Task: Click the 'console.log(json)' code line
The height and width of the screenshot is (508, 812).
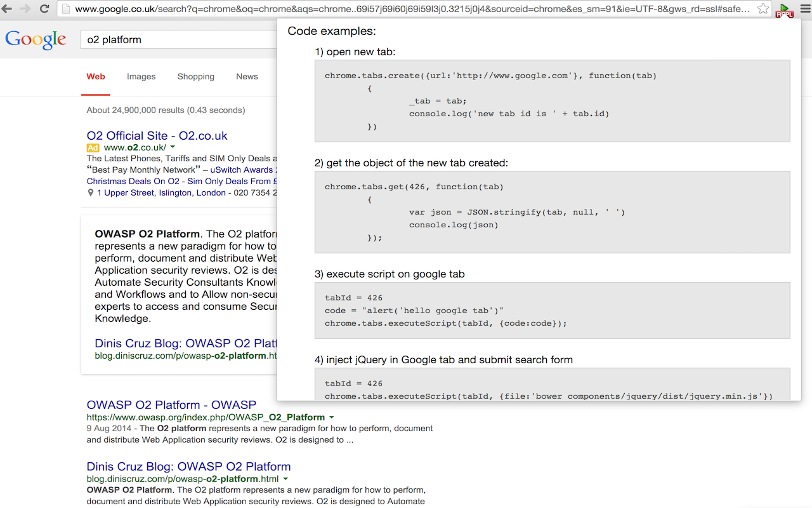Action: click(454, 225)
